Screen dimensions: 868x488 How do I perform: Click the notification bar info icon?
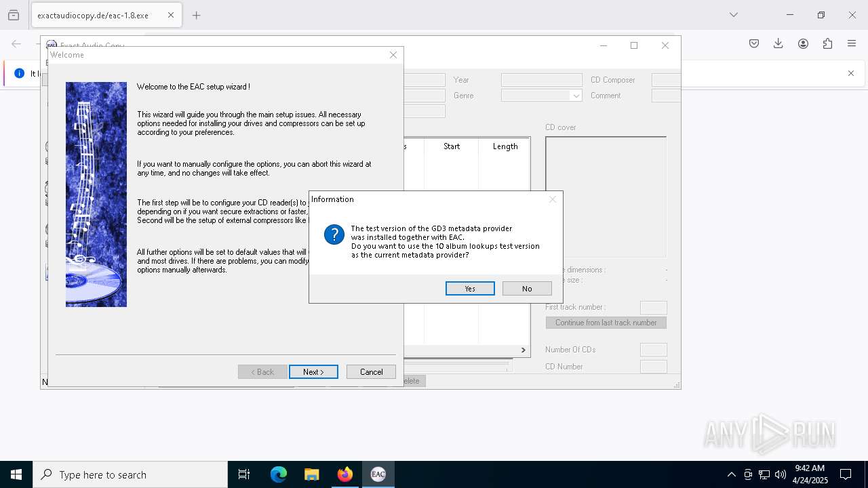(19, 73)
